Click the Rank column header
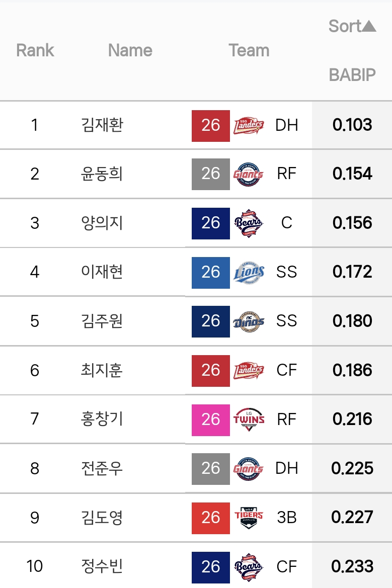This screenshot has height=588, width=392. [x=35, y=50]
